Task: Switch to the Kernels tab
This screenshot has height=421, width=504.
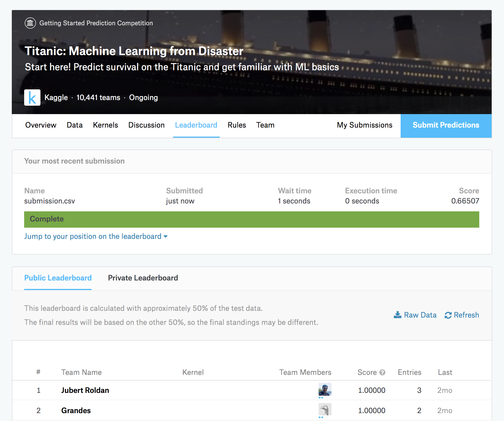Action: (x=106, y=125)
